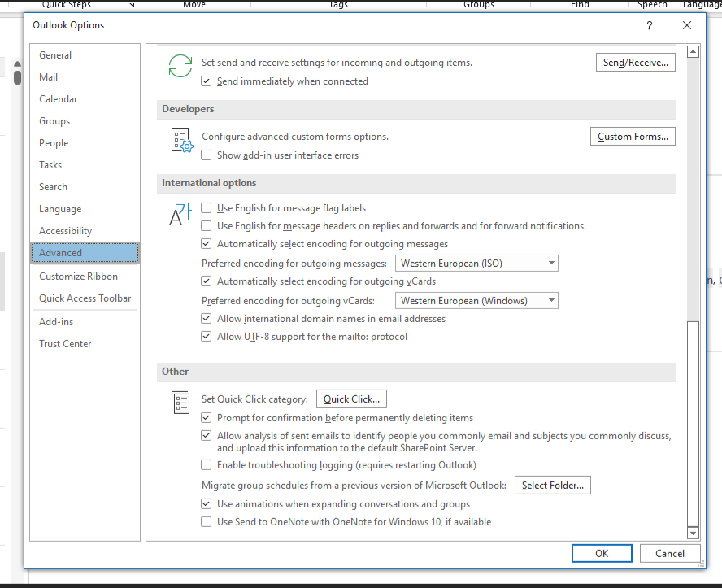Screen dimensions: 722x588
Task: Open Preferred encoding for outgoing messages dropdown
Action: pos(476,264)
